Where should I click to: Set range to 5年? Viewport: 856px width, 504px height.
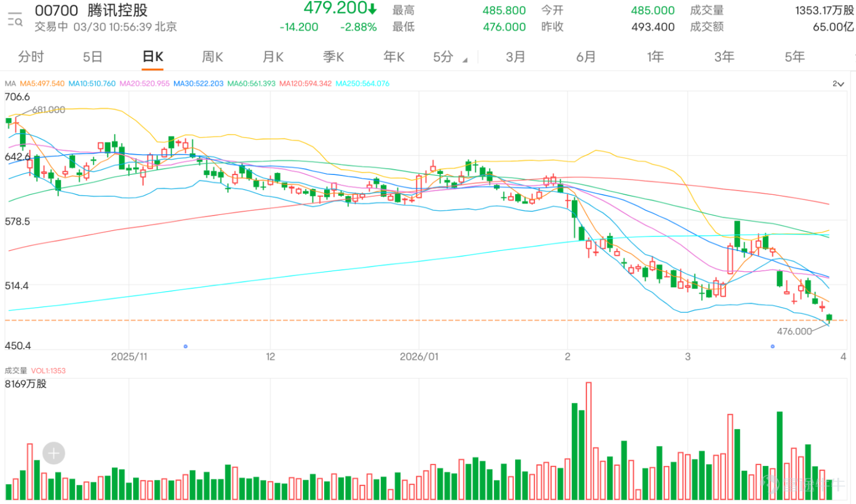click(x=794, y=57)
